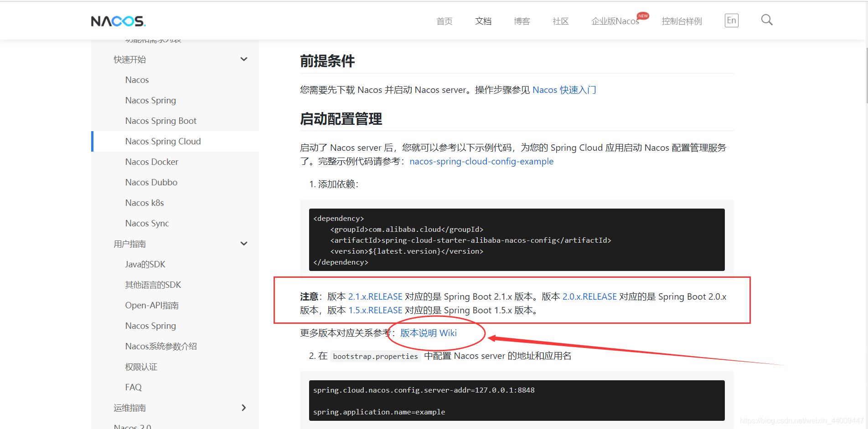Open Nacos Sync in sidebar
This screenshot has width=868, height=429.
click(147, 223)
